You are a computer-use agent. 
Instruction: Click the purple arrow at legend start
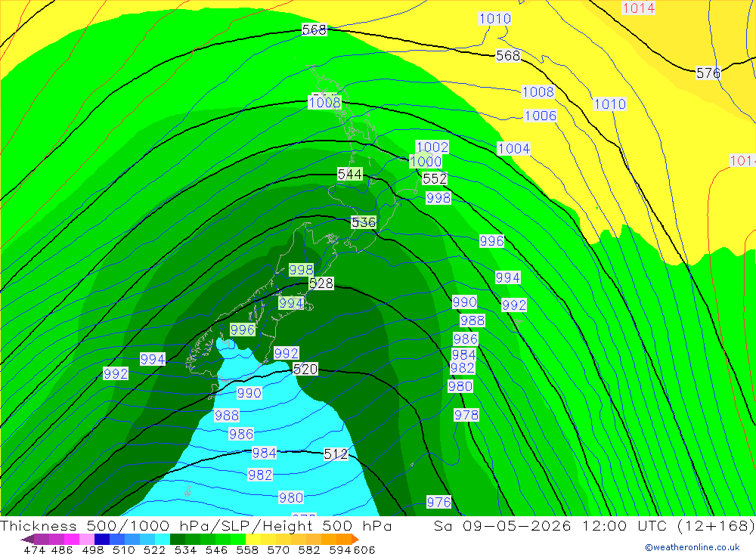27,539
